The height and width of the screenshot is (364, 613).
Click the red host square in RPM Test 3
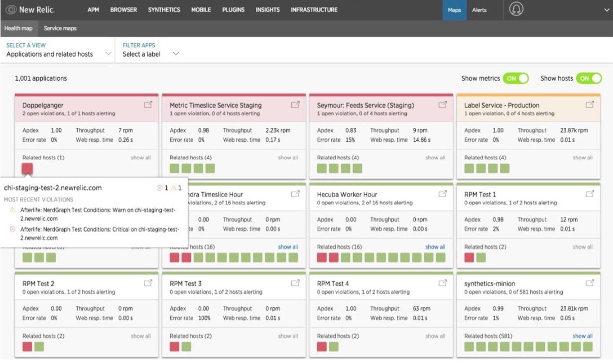(175, 347)
